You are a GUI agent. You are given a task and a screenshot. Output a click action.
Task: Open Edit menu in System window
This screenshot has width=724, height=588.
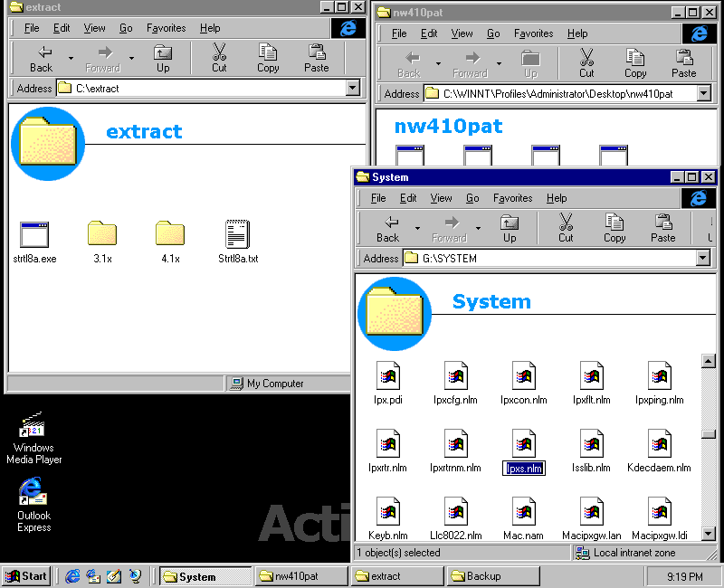[408, 198]
